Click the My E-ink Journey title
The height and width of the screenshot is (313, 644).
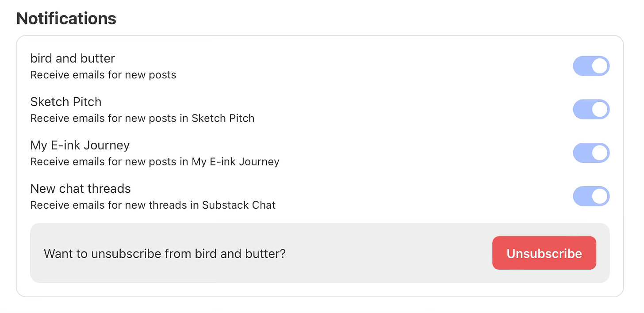[x=80, y=145]
